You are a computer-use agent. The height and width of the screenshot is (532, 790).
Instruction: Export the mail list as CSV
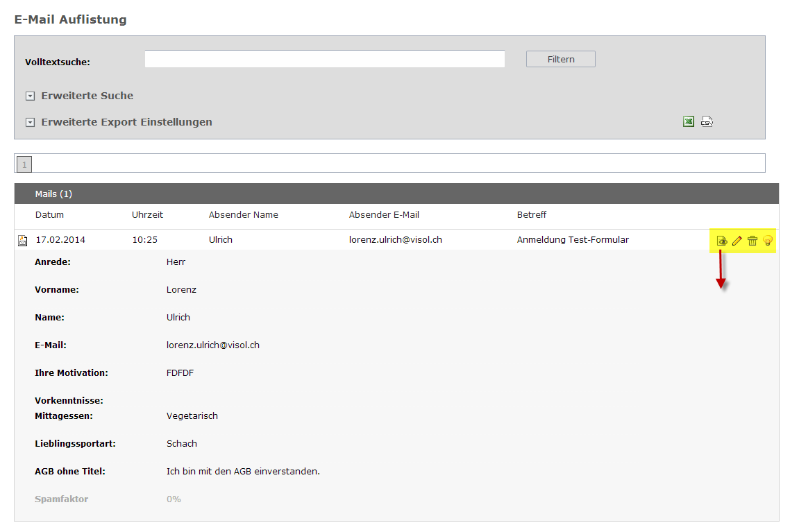pyautogui.click(x=707, y=121)
